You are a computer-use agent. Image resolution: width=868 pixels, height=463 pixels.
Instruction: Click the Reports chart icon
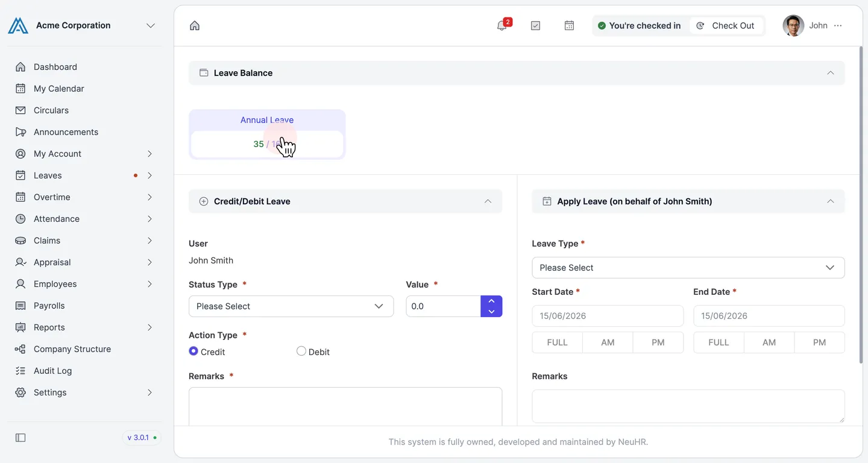(20, 327)
